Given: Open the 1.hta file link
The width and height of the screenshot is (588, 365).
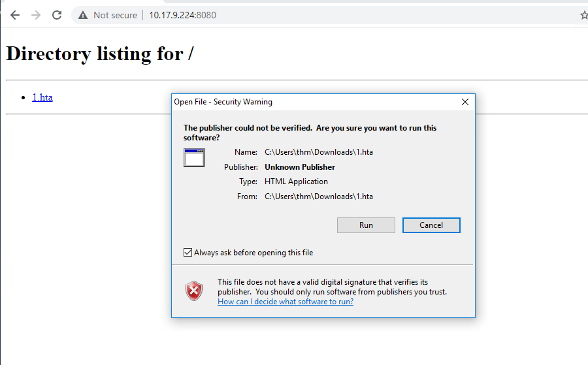Looking at the screenshot, I should pyautogui.click(x=42, y=97).
